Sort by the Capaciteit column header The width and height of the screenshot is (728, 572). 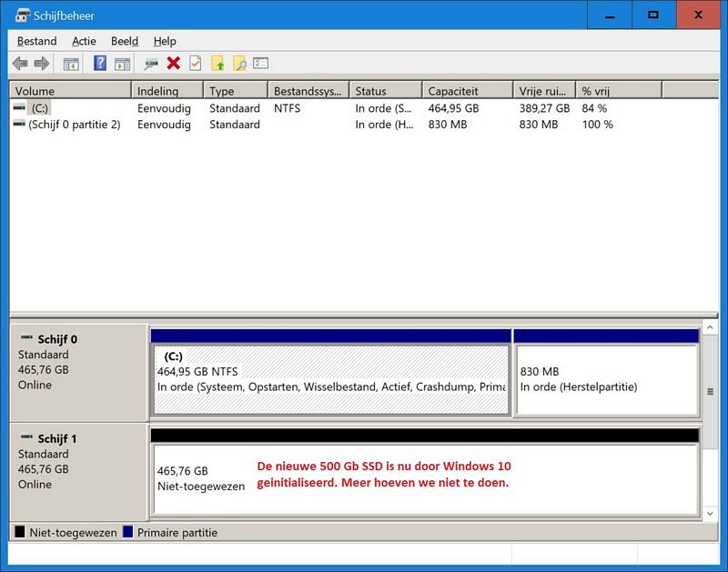coord(468,90)
